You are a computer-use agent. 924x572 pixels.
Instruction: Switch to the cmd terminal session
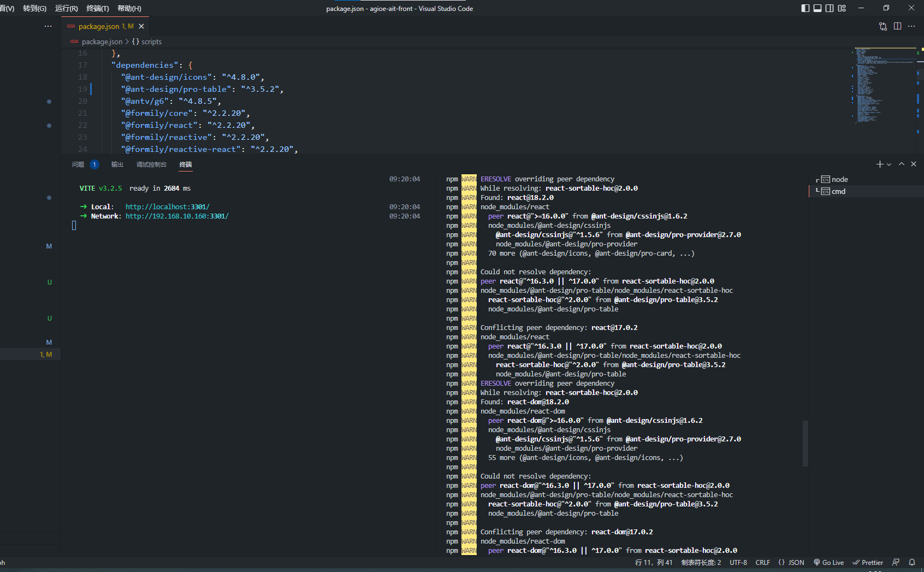(837, 191)
